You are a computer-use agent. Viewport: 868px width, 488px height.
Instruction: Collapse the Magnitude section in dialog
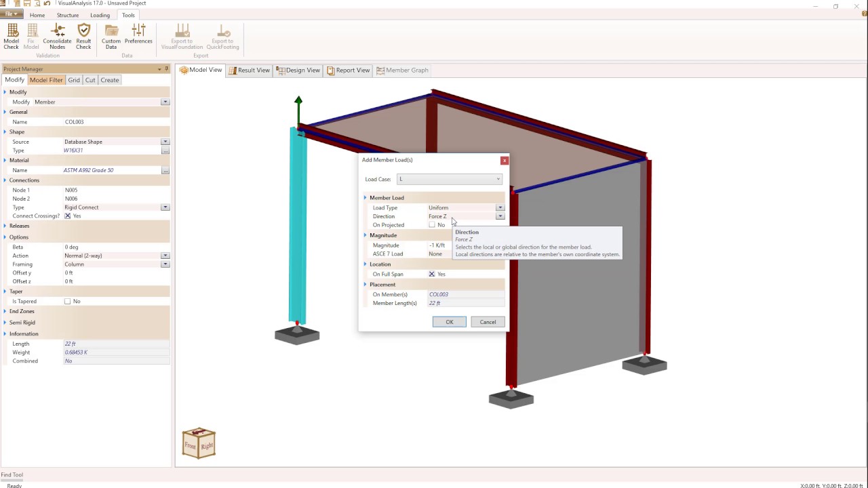click(366, 235)
